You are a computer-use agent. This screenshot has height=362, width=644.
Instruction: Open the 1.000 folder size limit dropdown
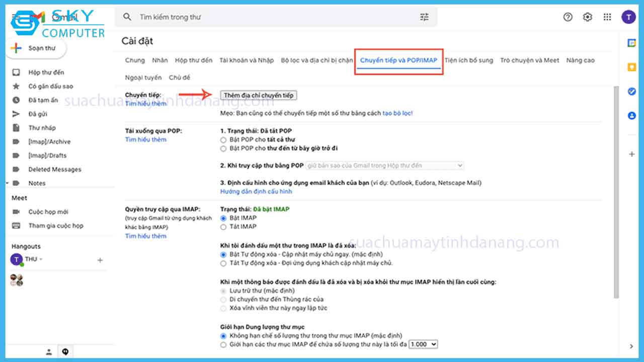[x=423, y=344]
